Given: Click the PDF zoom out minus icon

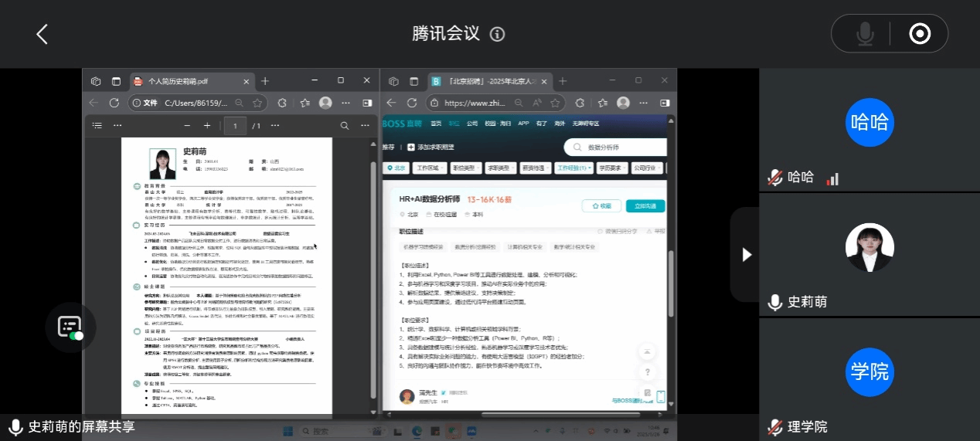Looking at the screenshot, I should click(x=187, y=125).
